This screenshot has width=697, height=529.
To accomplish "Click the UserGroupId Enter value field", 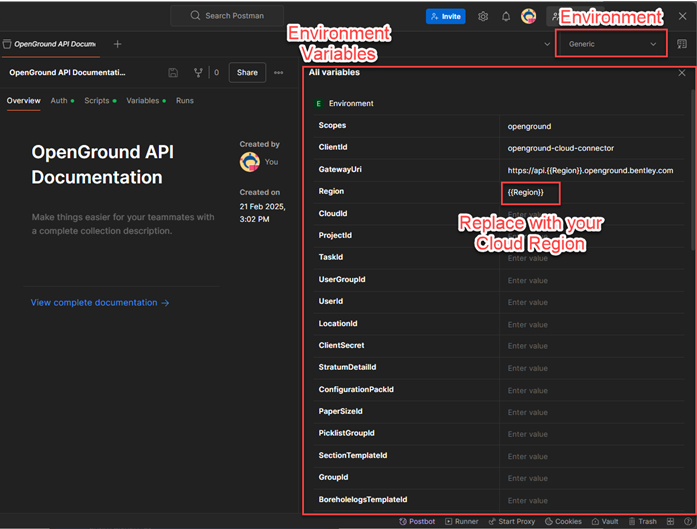I will pos(592,281).
